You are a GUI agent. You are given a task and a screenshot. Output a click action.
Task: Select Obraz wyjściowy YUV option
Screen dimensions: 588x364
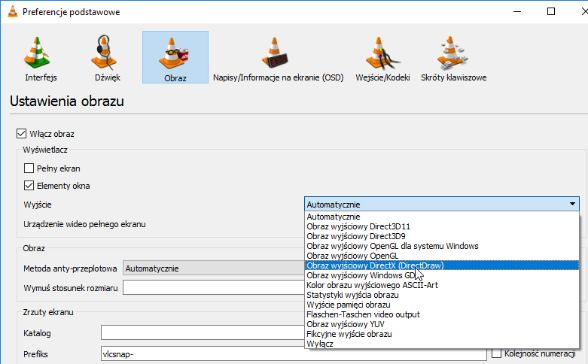442,323
